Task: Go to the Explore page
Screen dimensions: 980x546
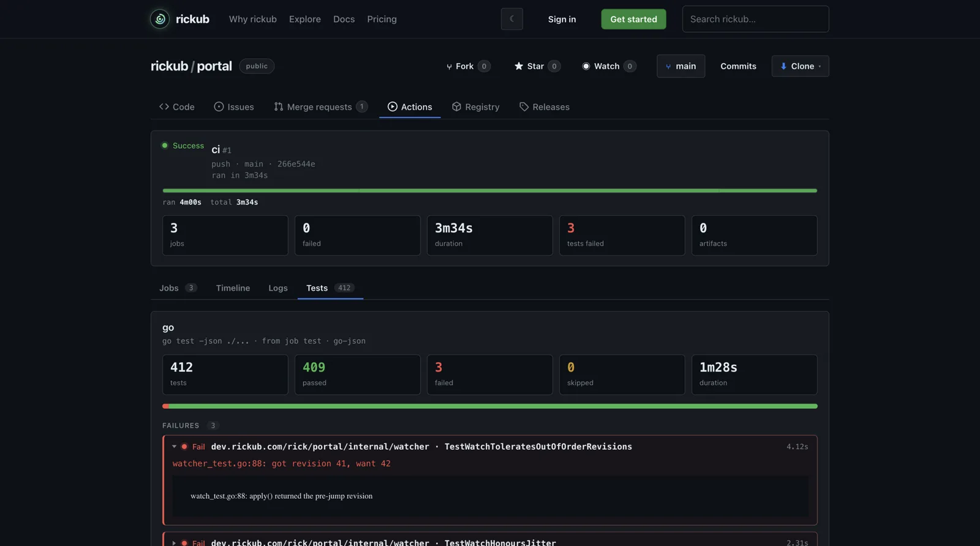Action: [305, 19]
